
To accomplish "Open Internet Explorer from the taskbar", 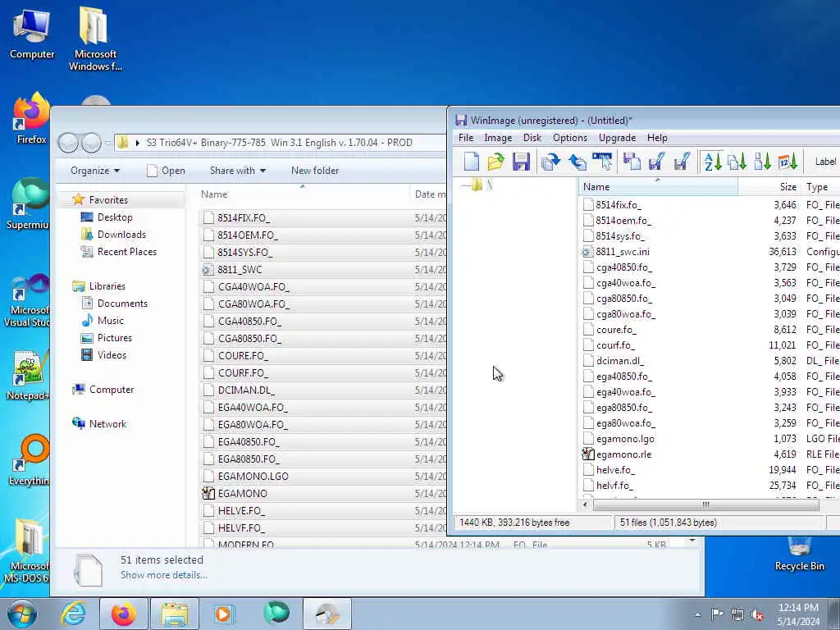I will click(73, 614).
